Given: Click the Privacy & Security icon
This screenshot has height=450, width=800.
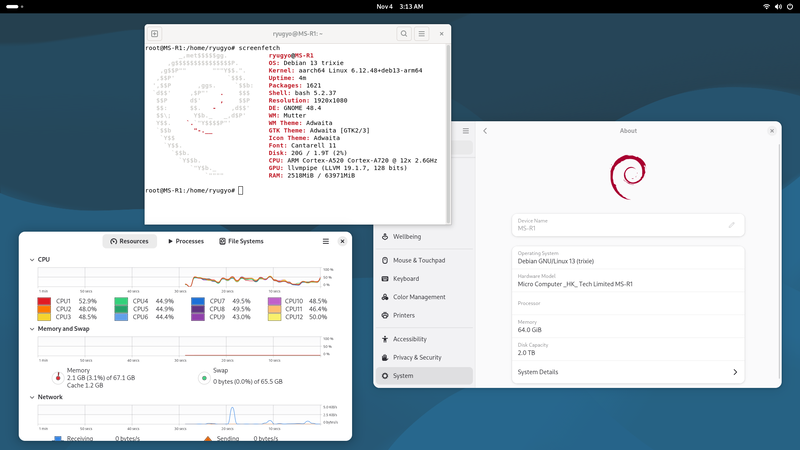Looking at the screenshot, I should (385, 357).
